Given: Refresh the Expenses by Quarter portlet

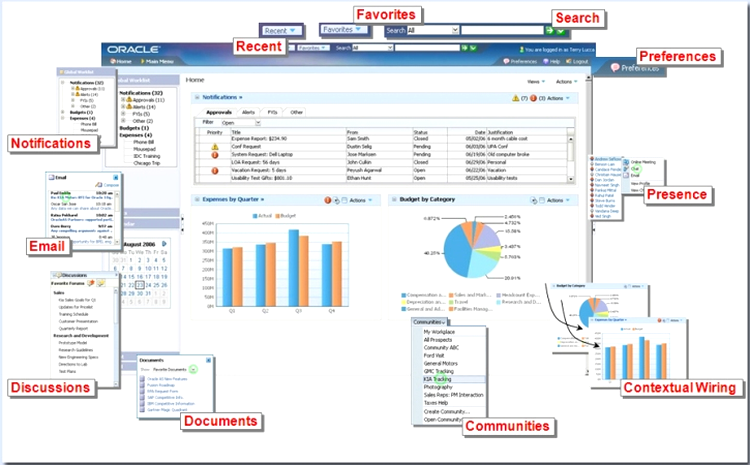Looking at the screenshot, I should [x=336, y=200].
